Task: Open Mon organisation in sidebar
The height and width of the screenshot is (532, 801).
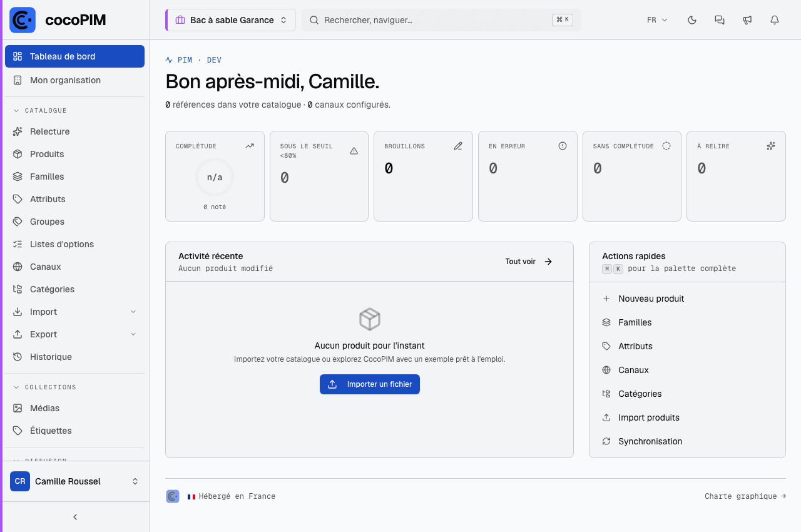Action: [74, 80]
